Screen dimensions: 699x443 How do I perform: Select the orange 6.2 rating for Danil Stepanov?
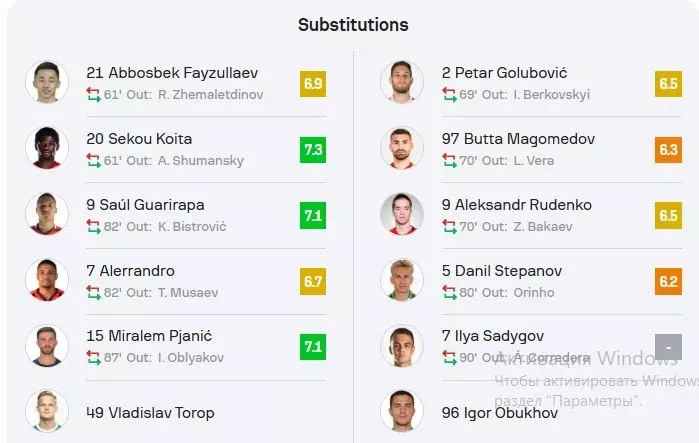point(668,281)
